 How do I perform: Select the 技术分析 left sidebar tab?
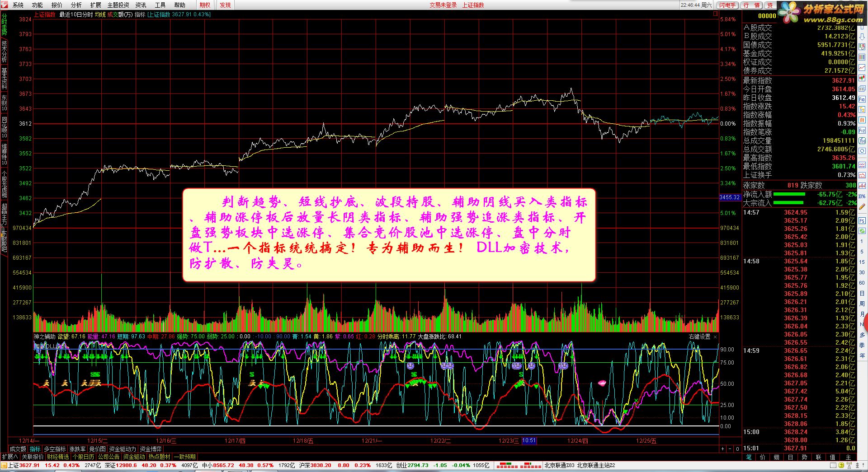pyautogui.click(x=4, y=52)
